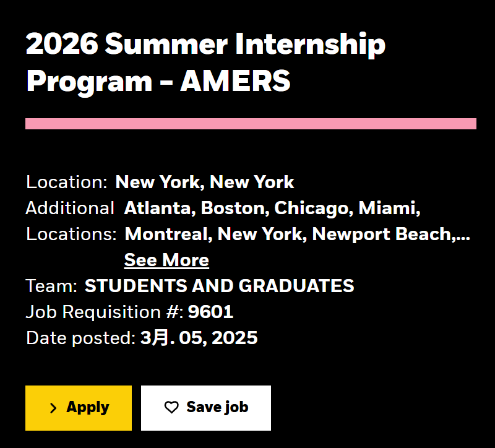Click the yellow Apply button

pyautogui.click(x=79, y=408)
